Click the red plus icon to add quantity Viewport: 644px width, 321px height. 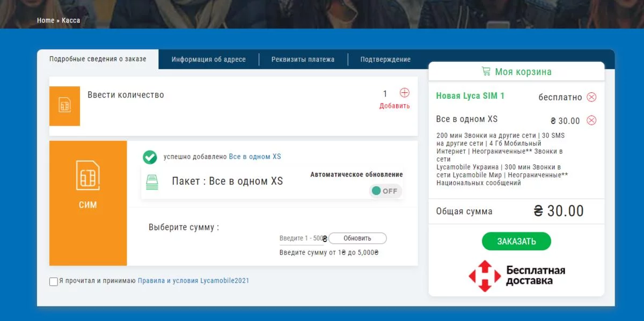pos(405,92)
